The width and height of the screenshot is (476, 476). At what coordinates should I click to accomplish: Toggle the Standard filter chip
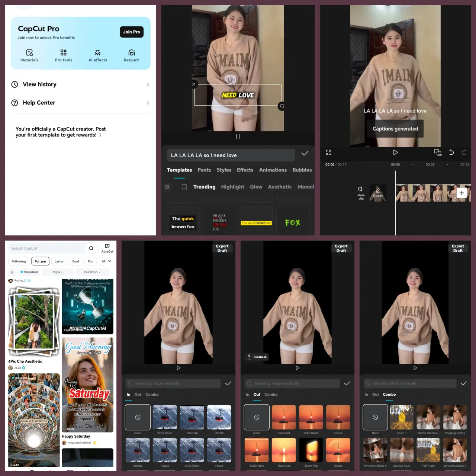tap(29, 272)
